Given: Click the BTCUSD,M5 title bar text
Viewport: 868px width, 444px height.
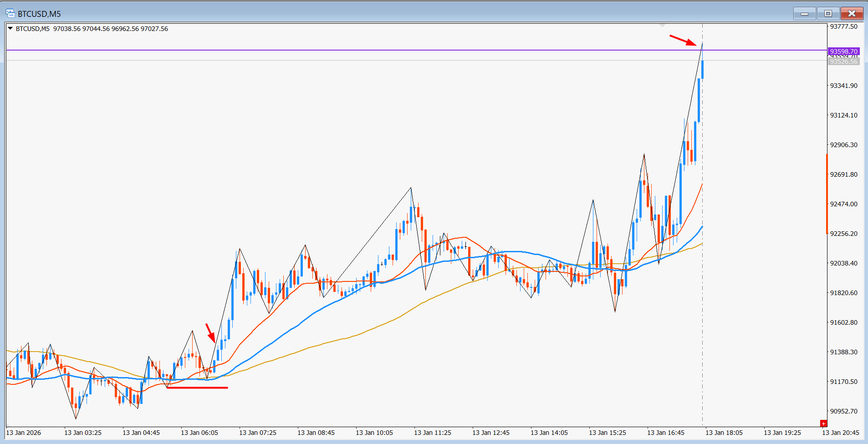Looking at the screenshot, I should coord(39,14).
